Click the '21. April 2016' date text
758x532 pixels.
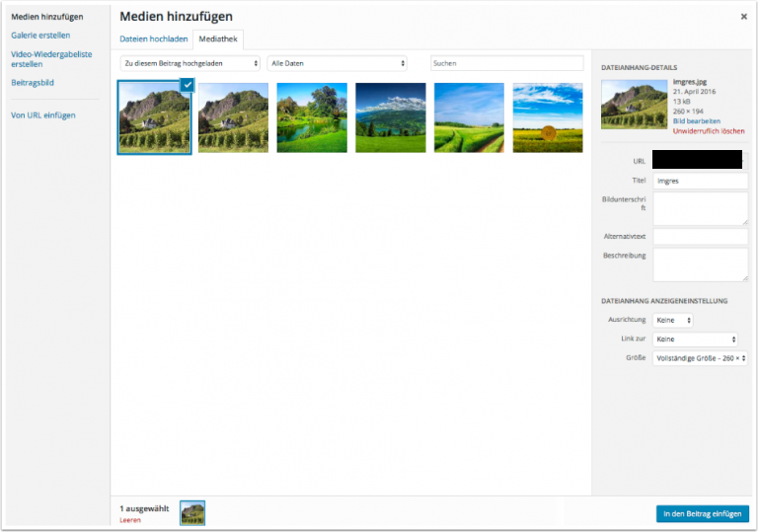pyautogui.click(x=694, y=92)
